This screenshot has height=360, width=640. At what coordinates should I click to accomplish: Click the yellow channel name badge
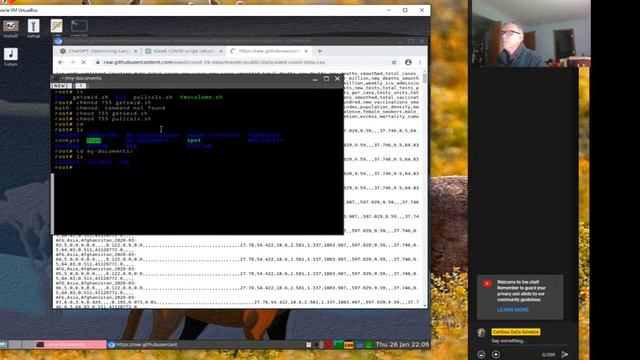coord(516,332)
